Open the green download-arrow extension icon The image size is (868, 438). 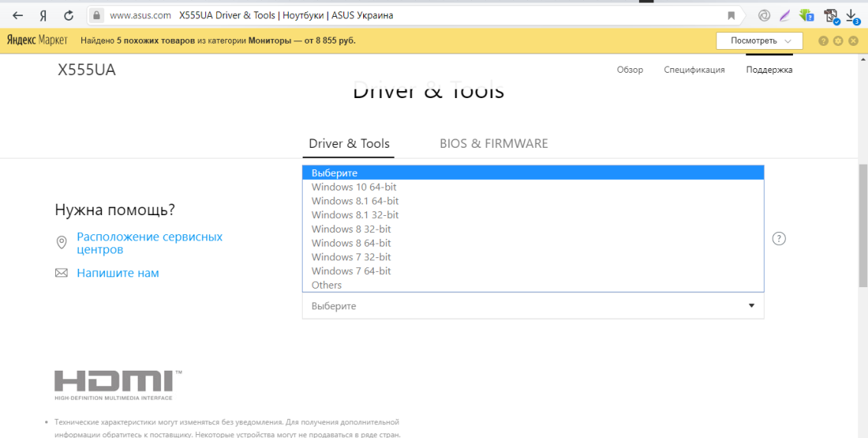tap(805, 15)
